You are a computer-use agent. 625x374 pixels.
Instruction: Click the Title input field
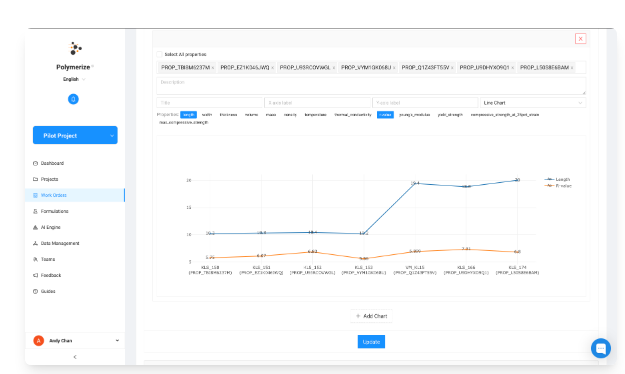point(210,103)
